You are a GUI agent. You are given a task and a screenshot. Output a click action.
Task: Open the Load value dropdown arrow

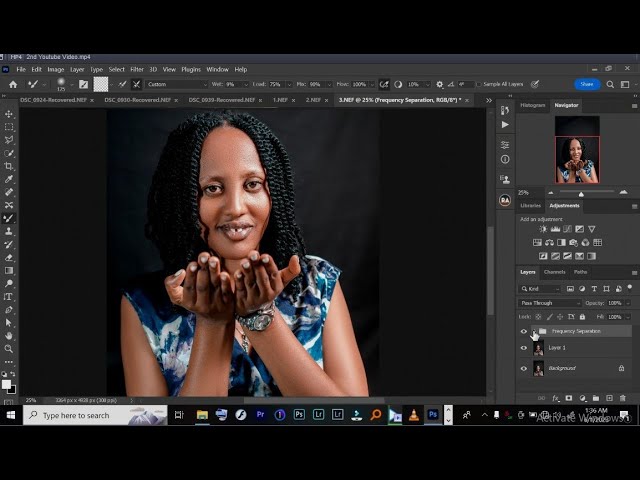point(289,84)
